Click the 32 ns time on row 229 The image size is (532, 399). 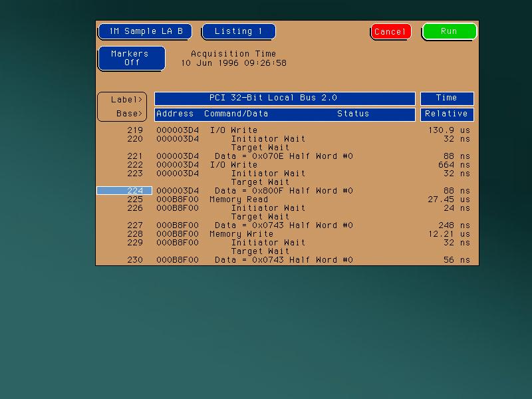[457, 243]
